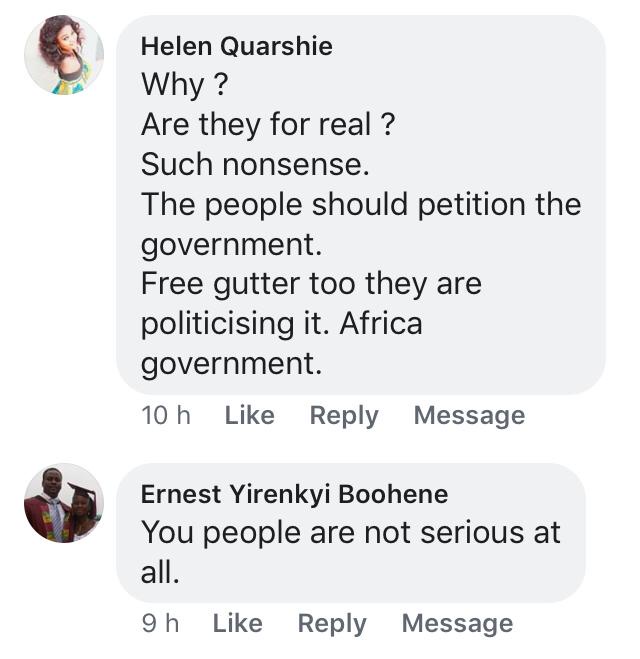The image size is (640, 659).
Task: Like Ernest Yirenkyi Boohene's comment
Action: (237, 624)
